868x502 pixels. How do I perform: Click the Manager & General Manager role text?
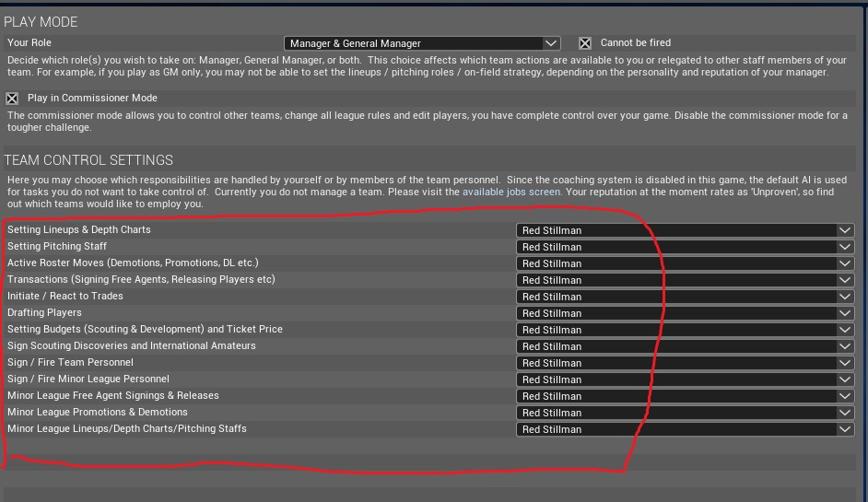[x=355, y=43]
